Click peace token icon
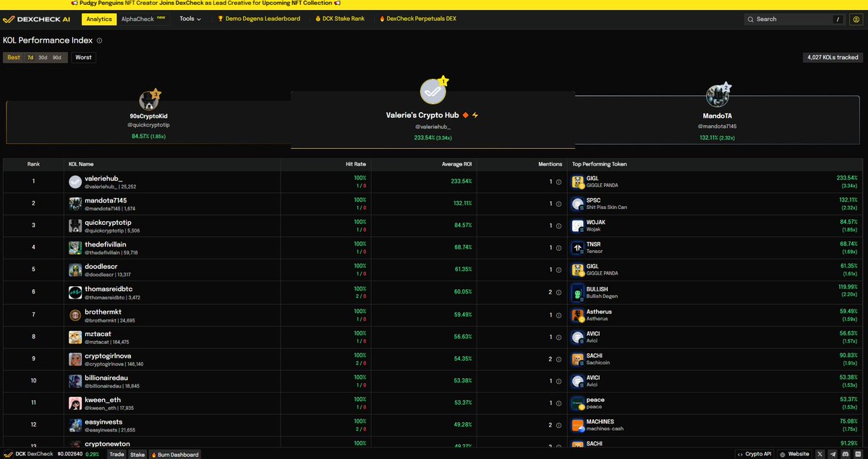The height and width of the screenshot is (459, 868). click(x=578, y=403)
